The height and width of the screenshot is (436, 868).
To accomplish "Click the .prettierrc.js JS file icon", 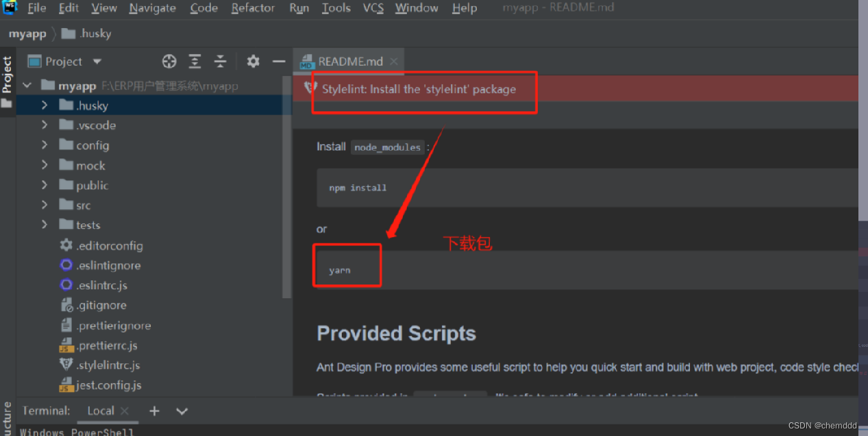I will [x=66, y=346].
